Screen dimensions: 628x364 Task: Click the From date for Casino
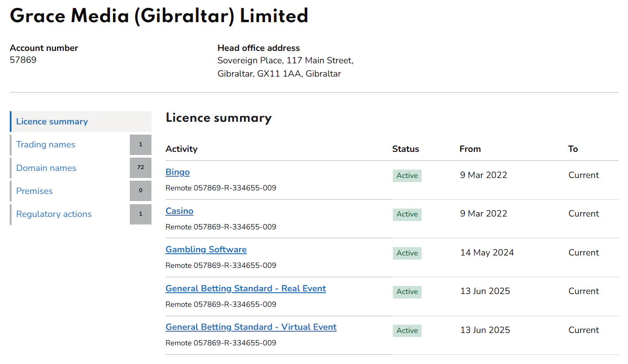(x=484, y=213)
